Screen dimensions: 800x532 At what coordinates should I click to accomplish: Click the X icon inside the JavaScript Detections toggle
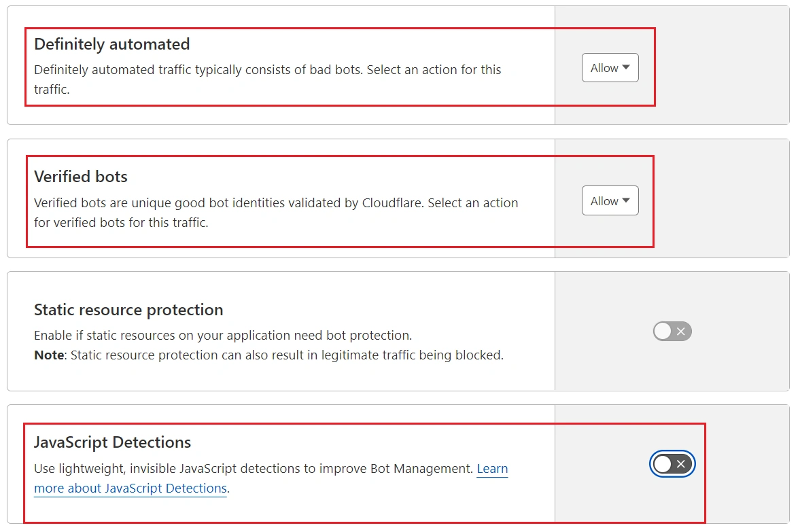[680, 464]
